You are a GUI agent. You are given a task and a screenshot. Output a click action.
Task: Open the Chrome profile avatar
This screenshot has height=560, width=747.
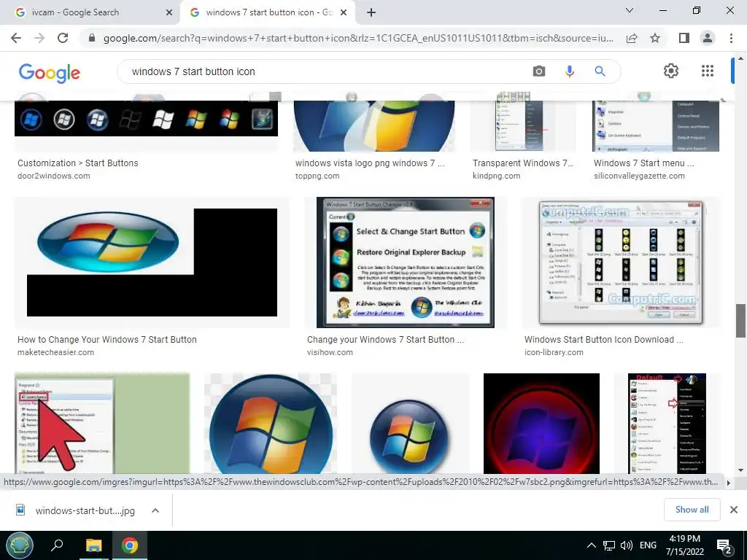click(708, 38)
